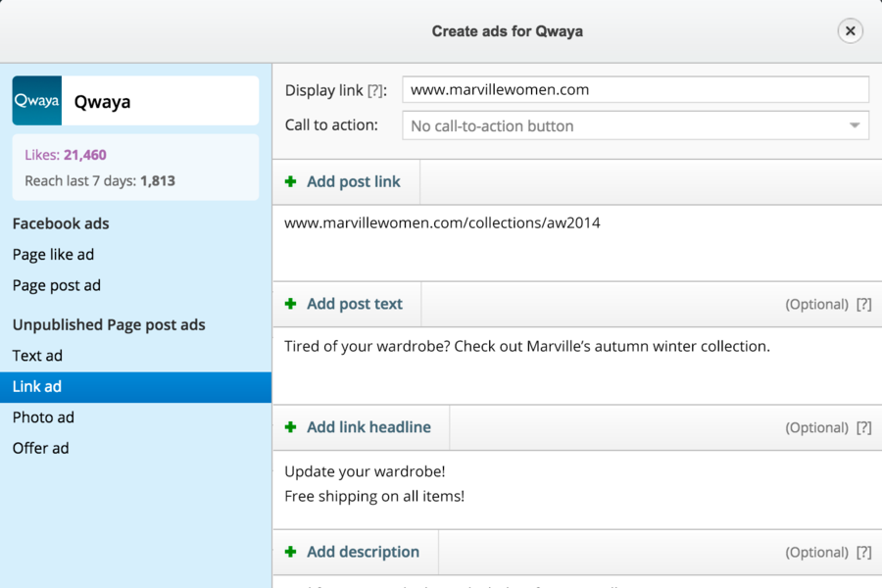
Task: Click the Qwaya logo thumbnail
Action: coord(37,101)
